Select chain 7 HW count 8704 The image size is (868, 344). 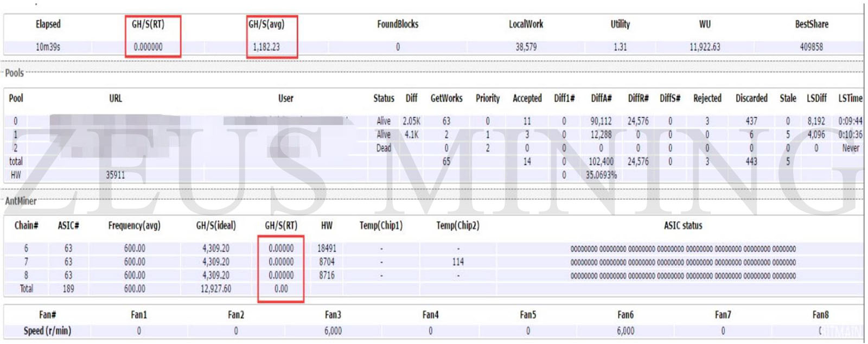pyautogui.click(x=327, y=262)
